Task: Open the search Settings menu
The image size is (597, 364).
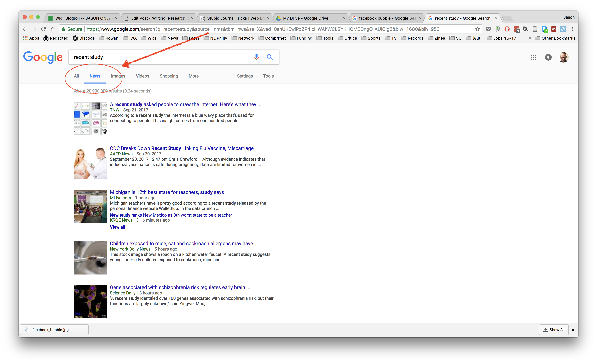Action: point(245,76)
